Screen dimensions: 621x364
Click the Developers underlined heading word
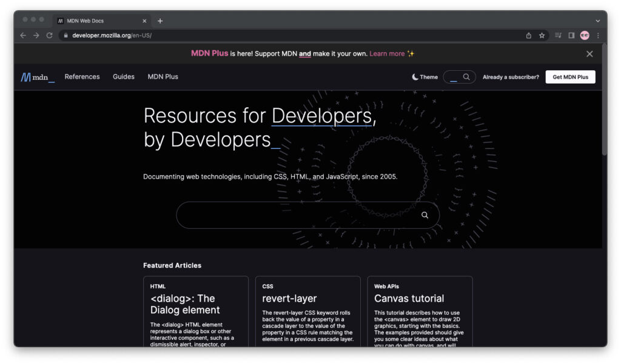pos(321,116)
